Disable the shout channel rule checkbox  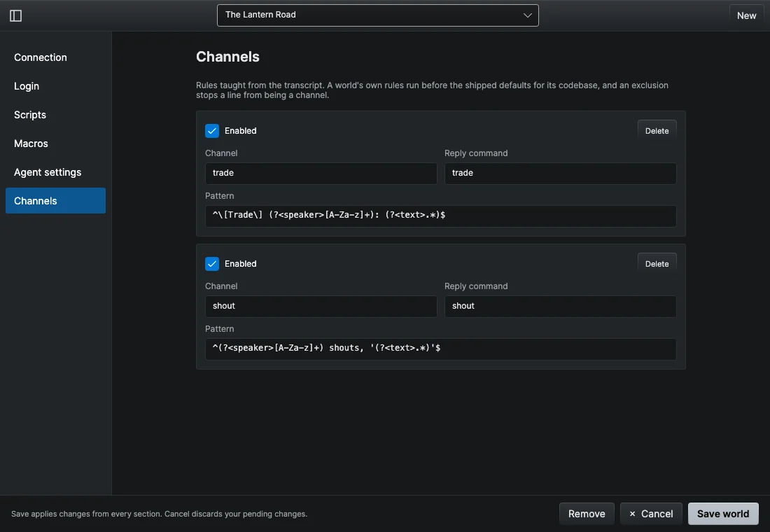(212, 264)
